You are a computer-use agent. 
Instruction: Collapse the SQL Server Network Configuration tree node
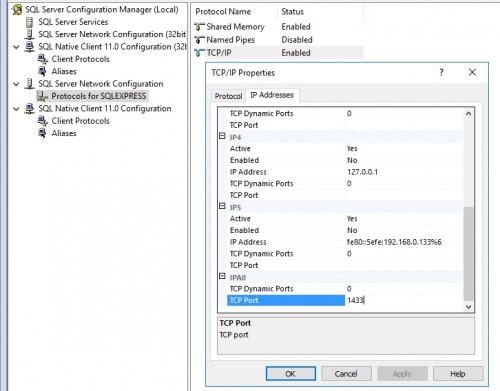(16, 84)
